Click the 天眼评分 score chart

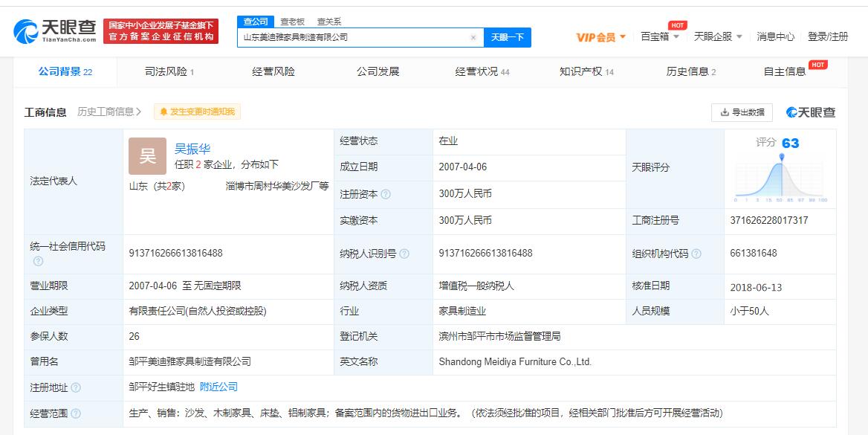781,177
